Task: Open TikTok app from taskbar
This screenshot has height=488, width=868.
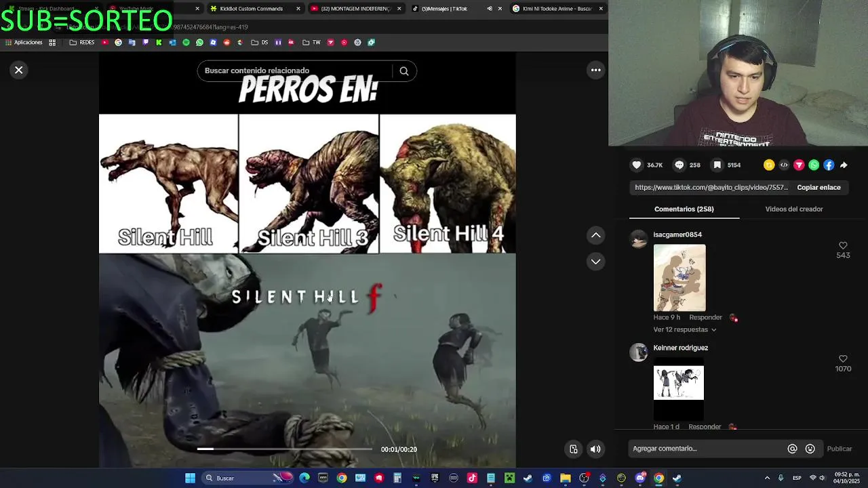Action: point(472,478)
